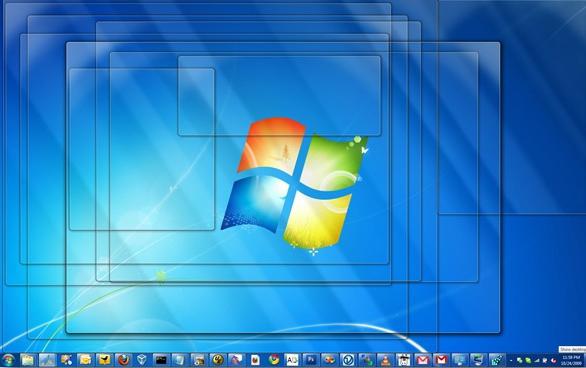Screen dimensions: 586x368
Task: Expand the hidden tray icons arrow
Action: coord(511,361)
